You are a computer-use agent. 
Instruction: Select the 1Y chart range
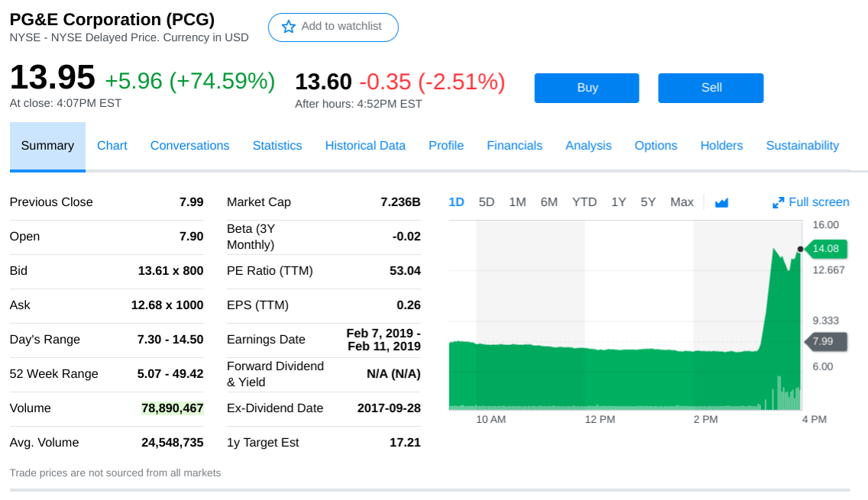619,202
